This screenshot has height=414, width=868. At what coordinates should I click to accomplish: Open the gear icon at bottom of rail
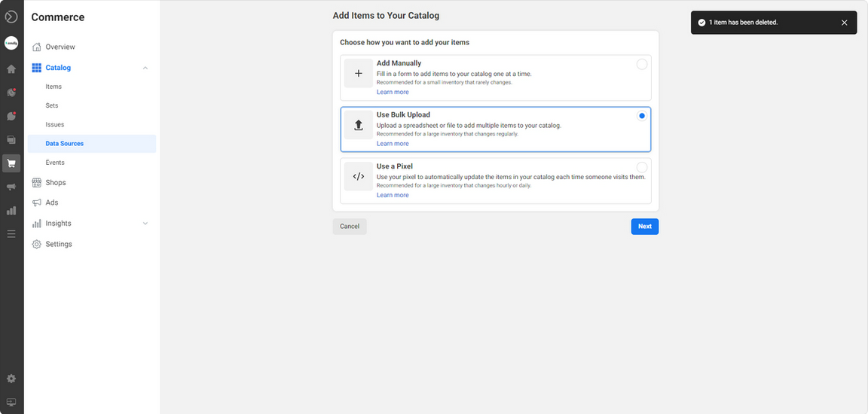pyautogui.click(x=11, y=379)
